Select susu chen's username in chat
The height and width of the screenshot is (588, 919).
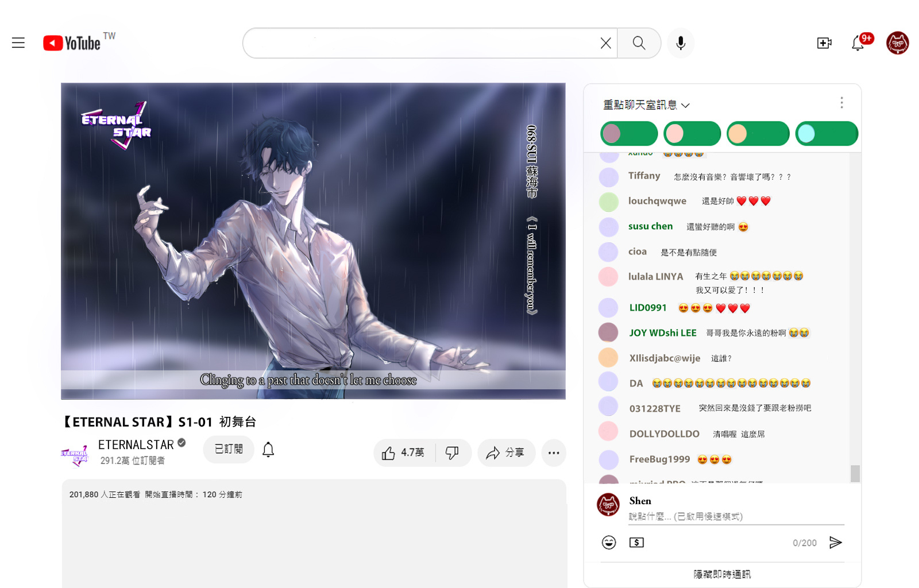coord(650,226)
